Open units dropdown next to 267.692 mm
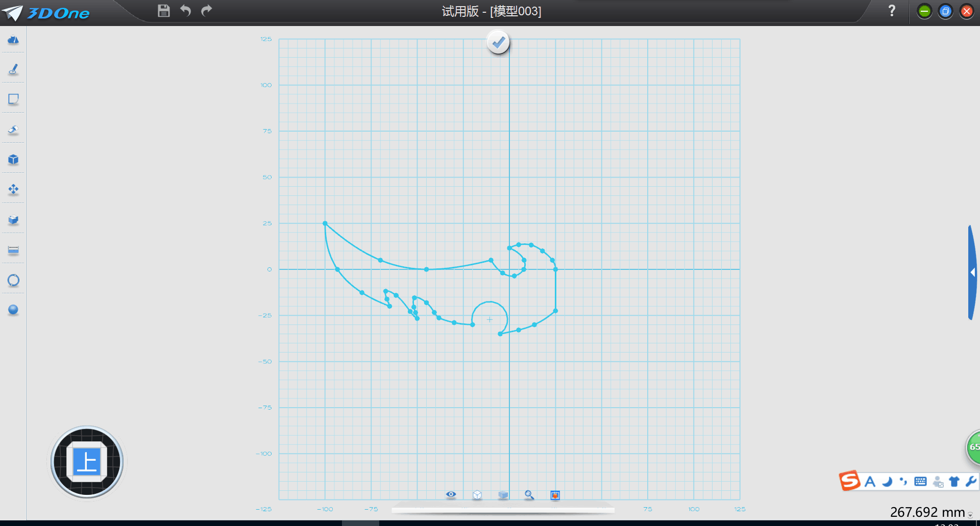 pos(970,515)
